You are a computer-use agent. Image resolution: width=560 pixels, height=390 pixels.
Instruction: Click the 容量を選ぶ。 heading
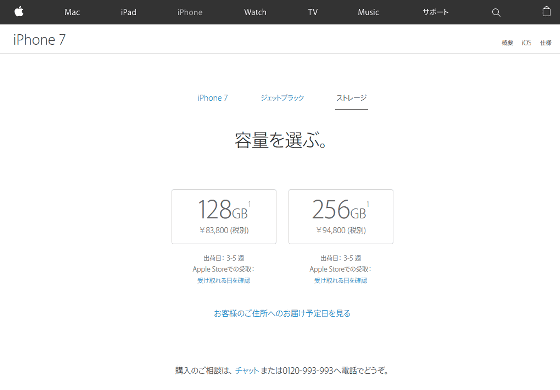(x=281, y=140)
